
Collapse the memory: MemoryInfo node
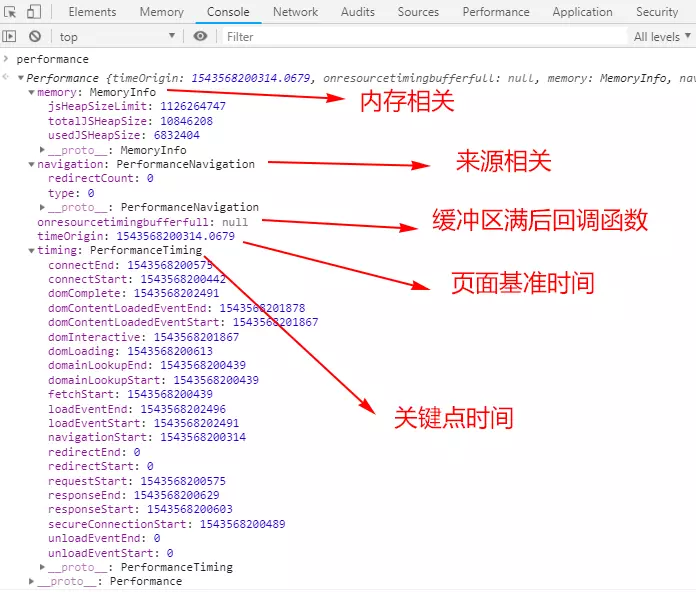tap(31, 92)
